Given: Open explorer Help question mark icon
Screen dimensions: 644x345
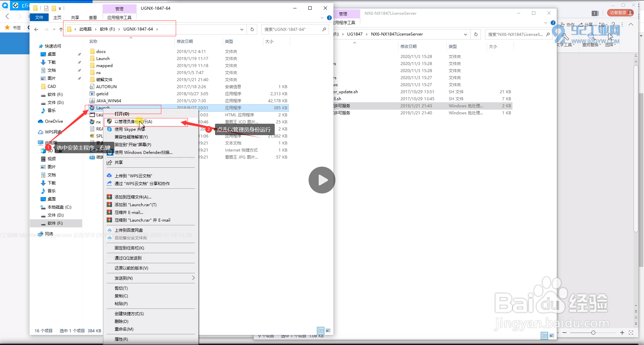Looking at the screenshot, I should 329,17.
